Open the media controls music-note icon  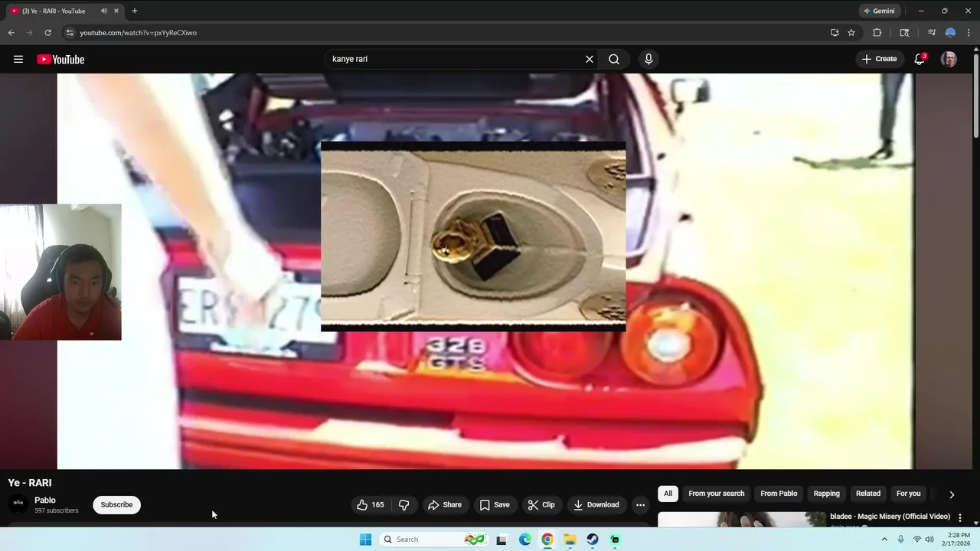click(932, 33)
